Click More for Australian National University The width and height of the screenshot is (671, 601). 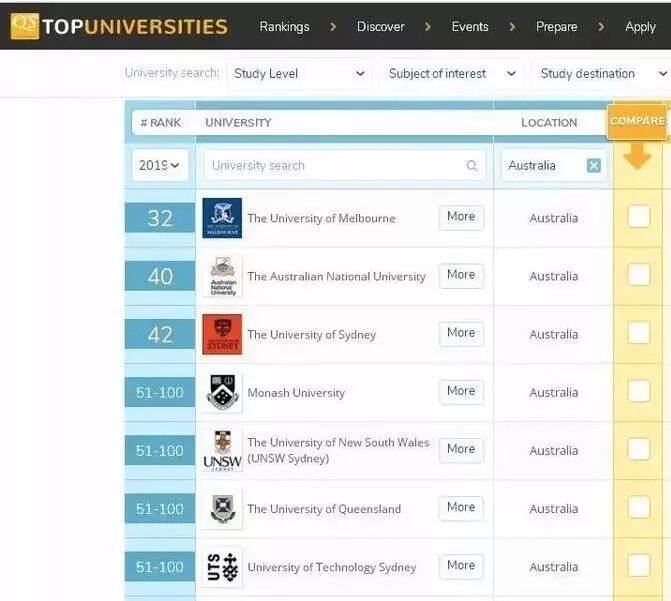(x=461, y=275)
